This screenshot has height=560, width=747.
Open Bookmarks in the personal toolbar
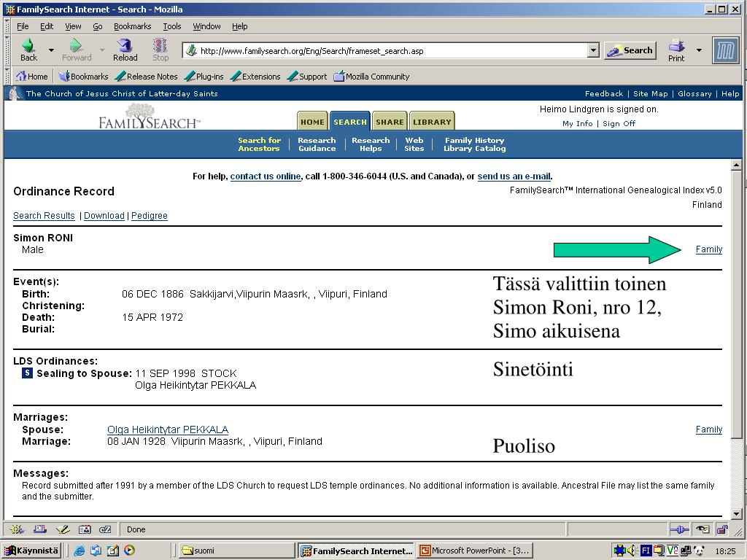click(83, 76)
